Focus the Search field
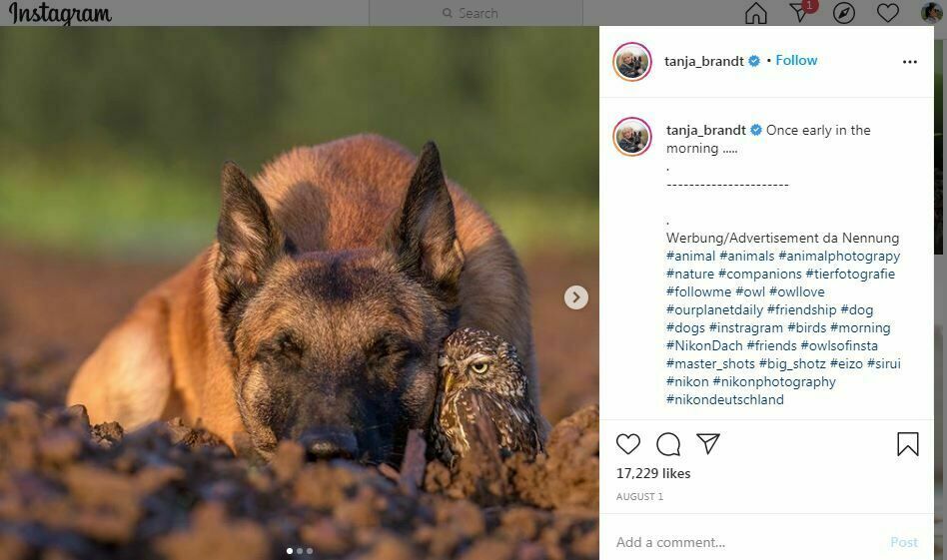 (476, 13)
